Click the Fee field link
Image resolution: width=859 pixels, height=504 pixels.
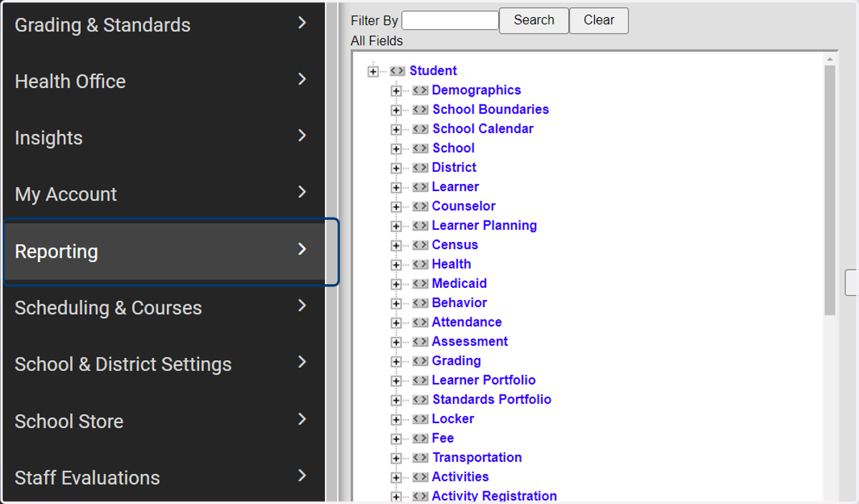(x=442, y=438)
